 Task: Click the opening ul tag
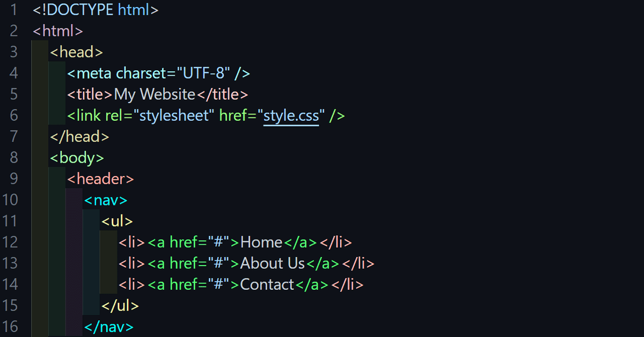tap(117, 221)
